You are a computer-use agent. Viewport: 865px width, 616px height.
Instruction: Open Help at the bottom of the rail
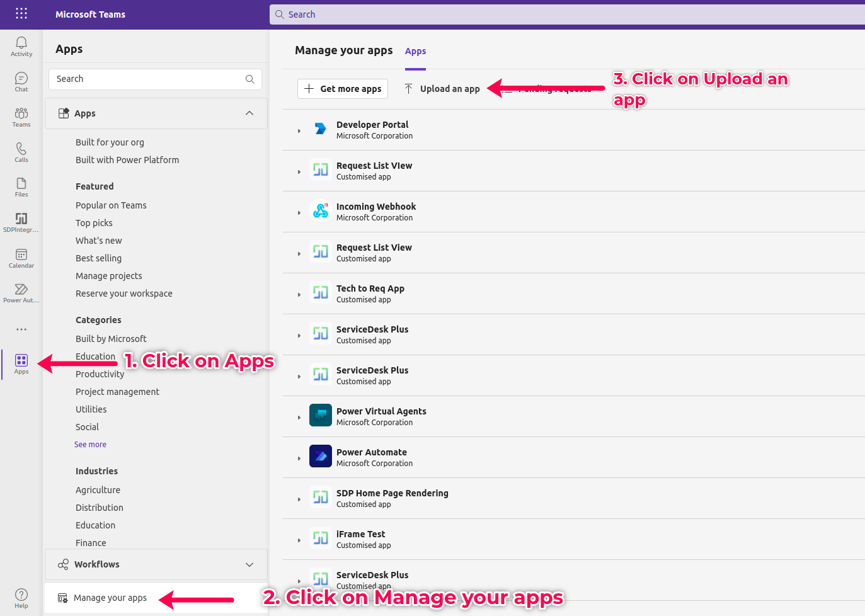[x=21, y=598]
